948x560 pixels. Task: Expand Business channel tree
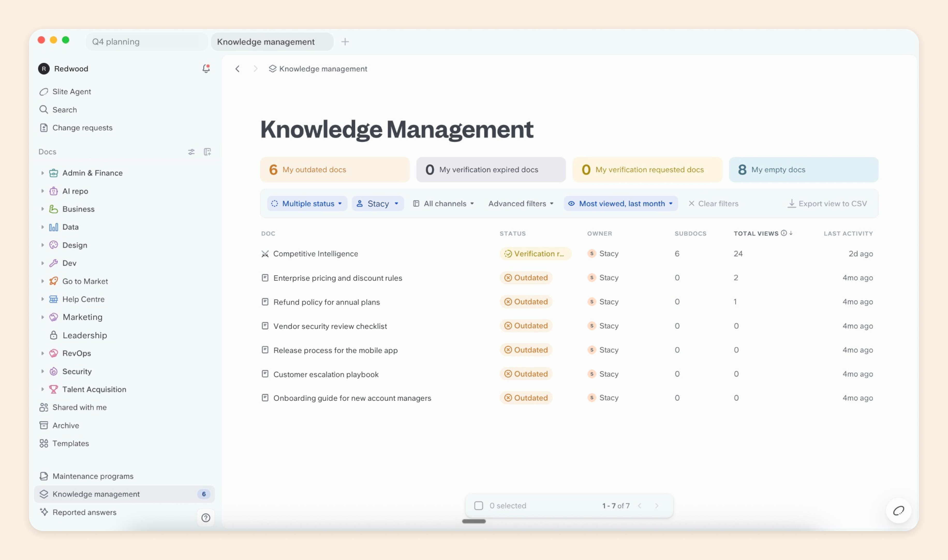click(42, 209)
